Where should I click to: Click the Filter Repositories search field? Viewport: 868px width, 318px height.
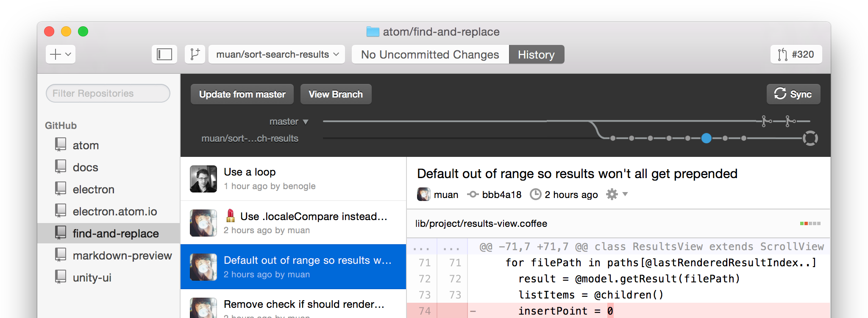(108, 93)
